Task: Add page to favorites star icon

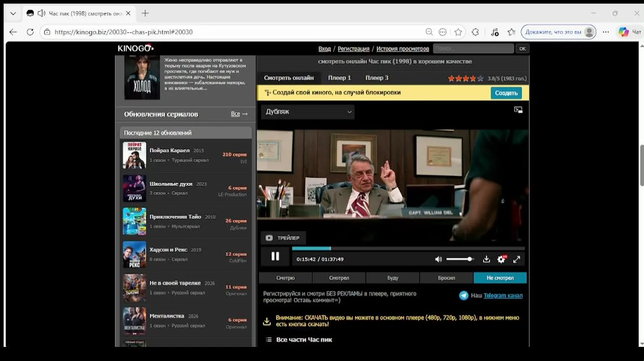Action: pyautogui.click(x=458, y=32)
